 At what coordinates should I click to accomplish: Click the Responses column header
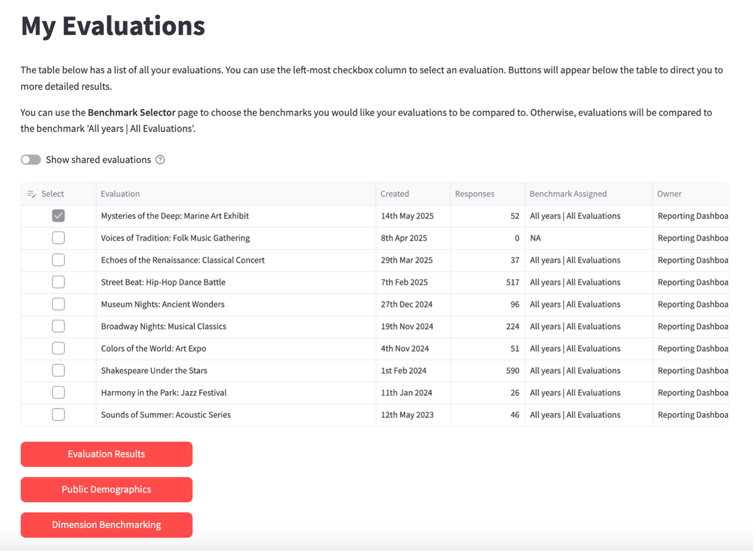(x=475, y=194)
